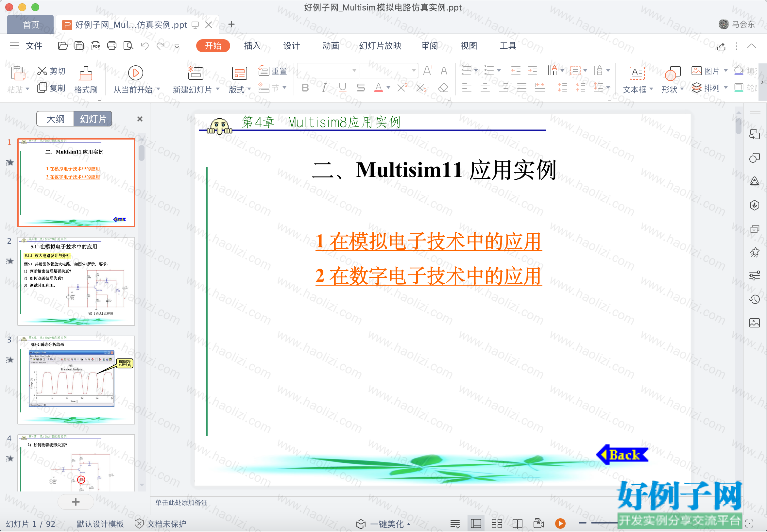
Task: Expand 排列 arrange dropdown
Action: click(726, 88)
